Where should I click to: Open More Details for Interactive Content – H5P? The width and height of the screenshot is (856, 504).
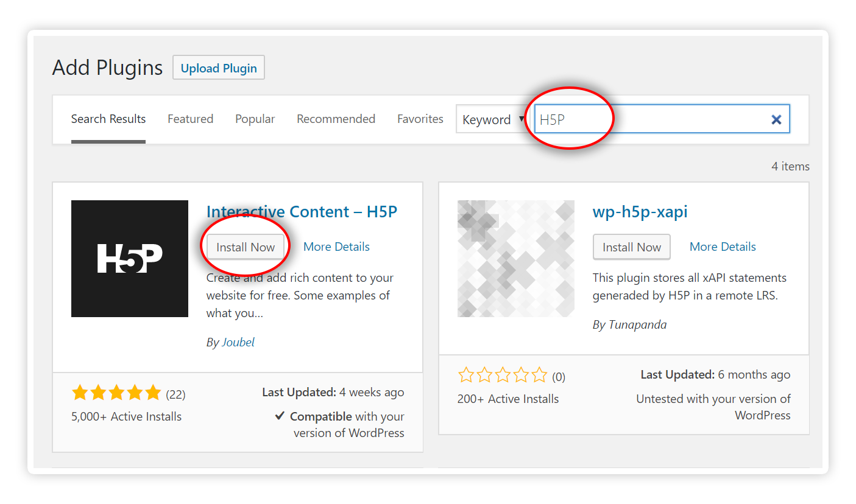tap(336, 247)
